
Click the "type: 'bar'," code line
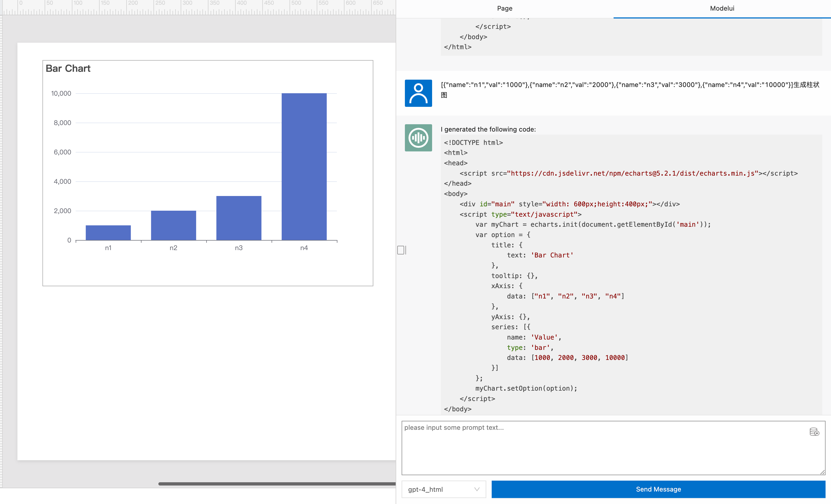(530, 347)
